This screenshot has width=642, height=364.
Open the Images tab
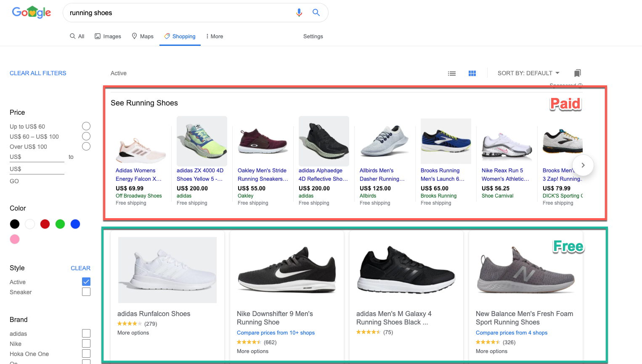click(108, 37)
